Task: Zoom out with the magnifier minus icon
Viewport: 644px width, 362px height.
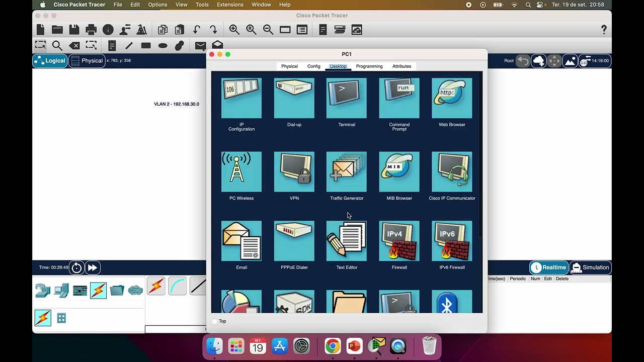Action: click(268, 30)
